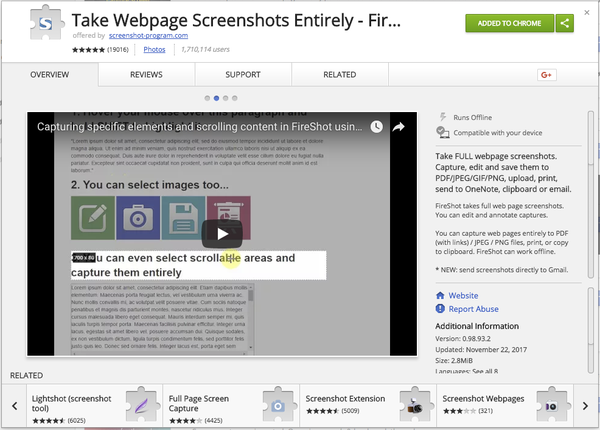Image resolution: width=600 pixels, height=430 pixels.
Task: Click the 1,710,114 users text
Action: pos(205,49)
